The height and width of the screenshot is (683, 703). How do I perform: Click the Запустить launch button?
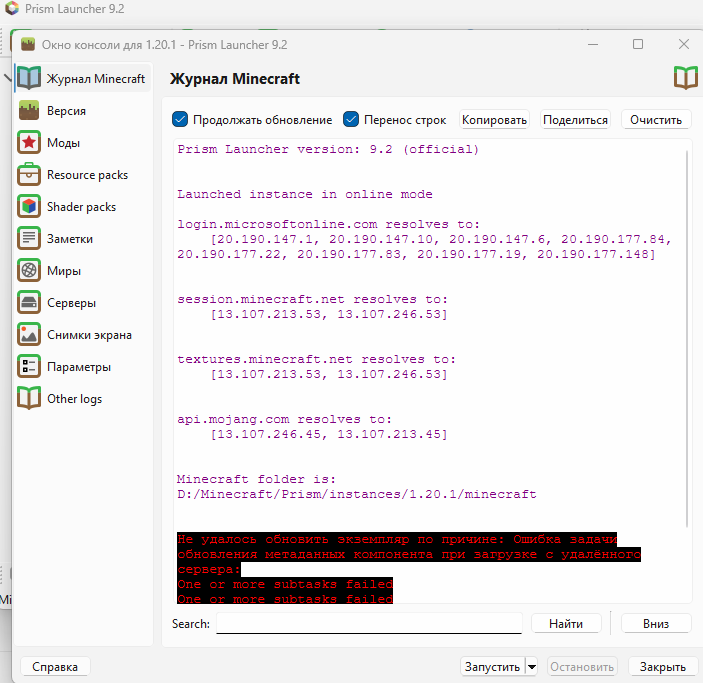[x=492, y=667]
